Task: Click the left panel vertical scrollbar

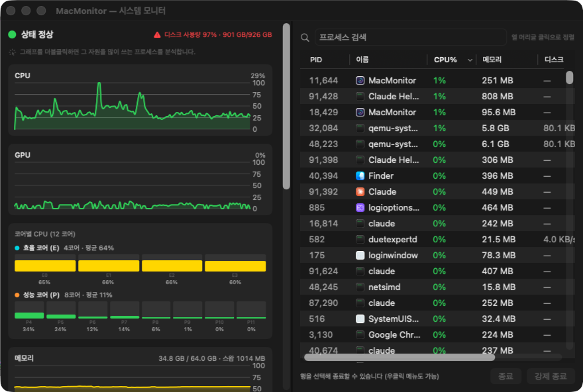Action: tap(286, 106)
